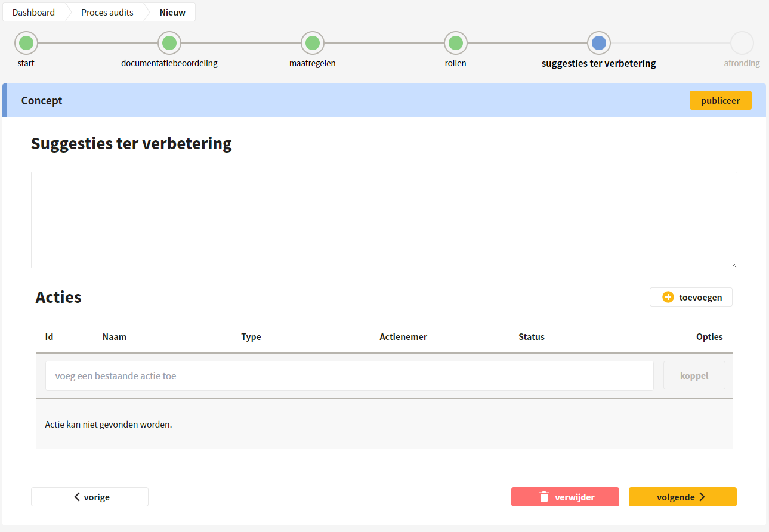Click the Opties column header
The height and width of the screenshot is (532, 769).
pos(709,337)
